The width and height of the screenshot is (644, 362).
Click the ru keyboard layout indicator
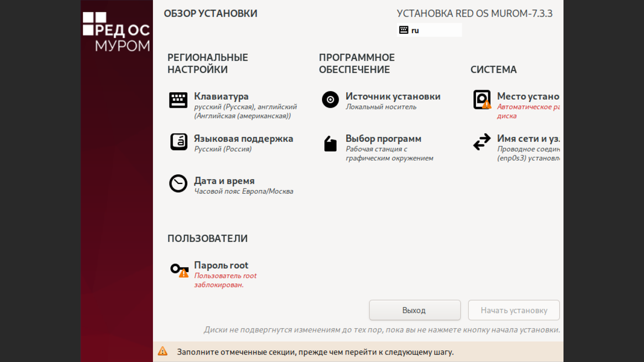429,30
